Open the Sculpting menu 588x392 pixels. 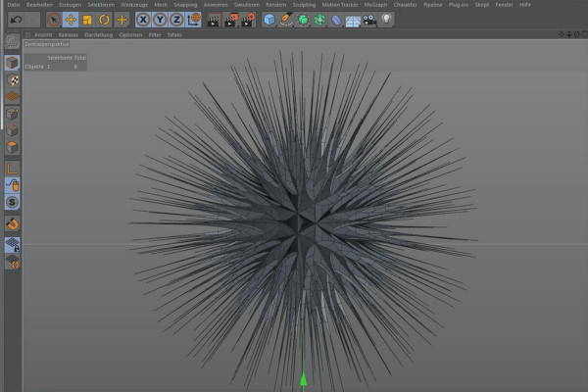coord(304,5)
